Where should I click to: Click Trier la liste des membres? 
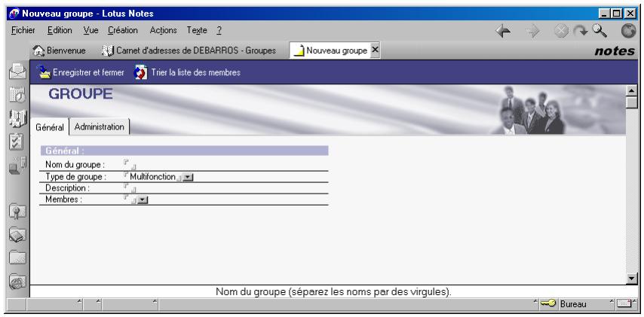click(187, 72)
